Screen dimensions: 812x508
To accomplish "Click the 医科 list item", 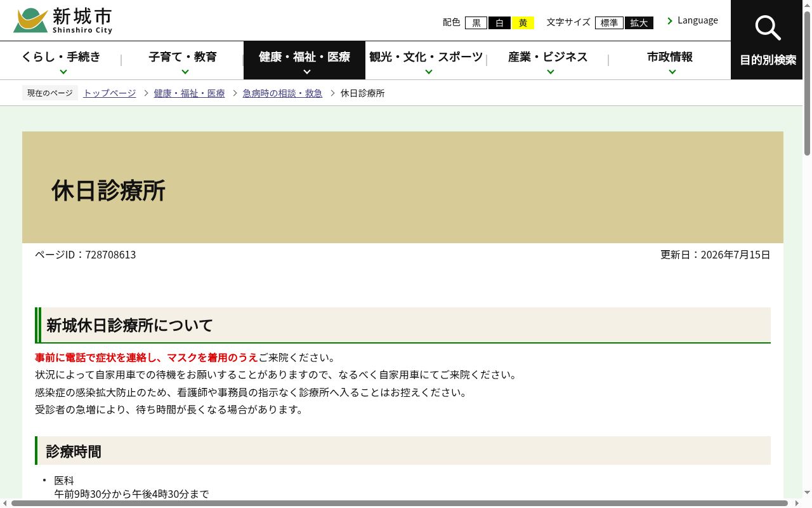I will click(x=64, y=481).
